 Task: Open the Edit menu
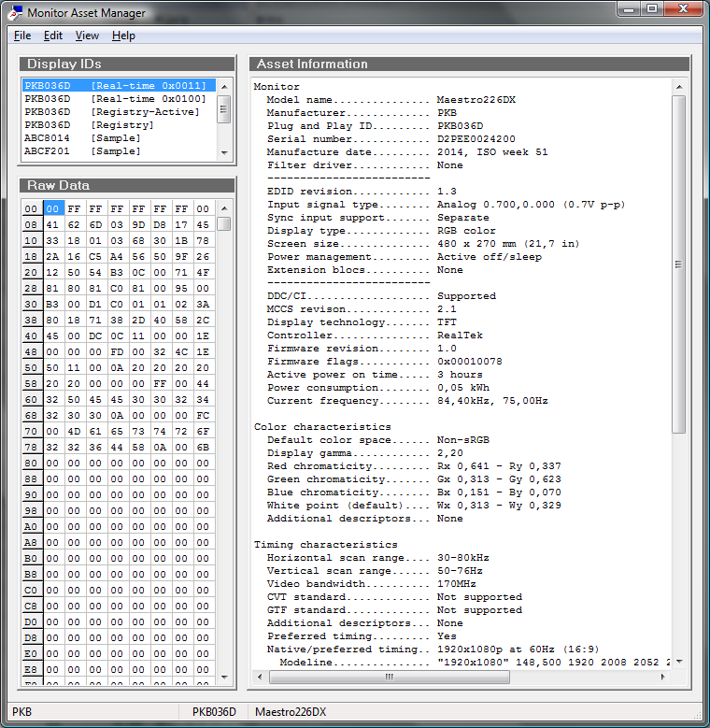(x=53, y=36)
